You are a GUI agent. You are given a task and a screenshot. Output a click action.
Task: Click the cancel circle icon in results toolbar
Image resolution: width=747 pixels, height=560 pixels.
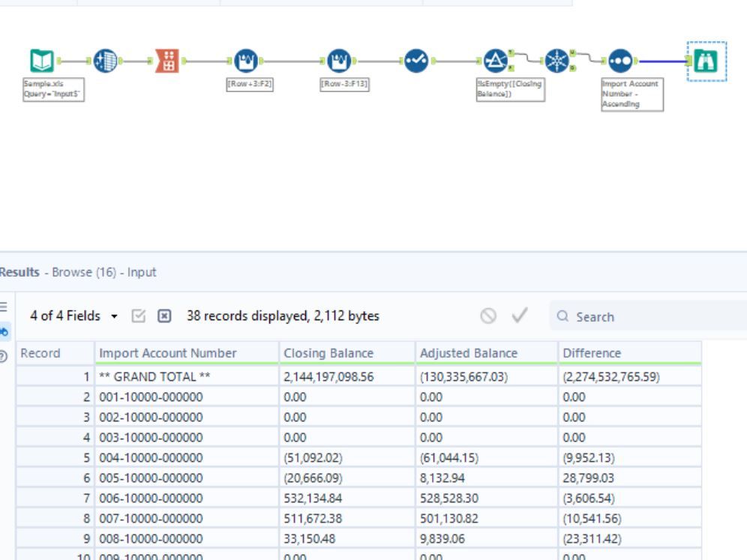click(x=488, y=316)
